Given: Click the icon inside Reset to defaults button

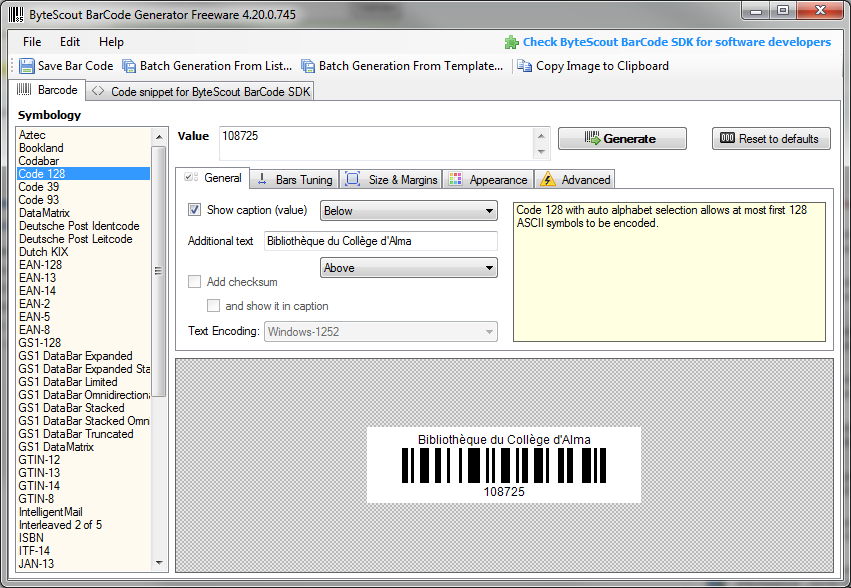Looking at the screenshot, I should 727,138.
